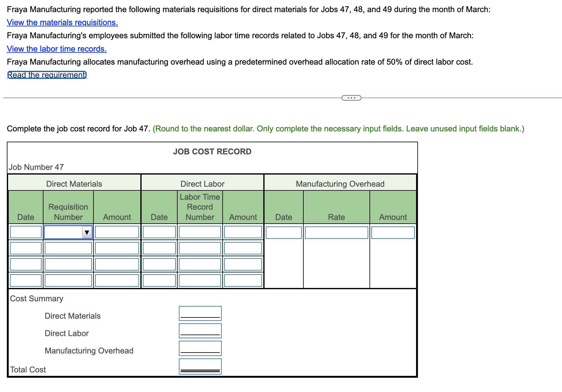Expand the ellipsis options on the divider
This screenshot has height=392, width=562.
pos(351,97)
